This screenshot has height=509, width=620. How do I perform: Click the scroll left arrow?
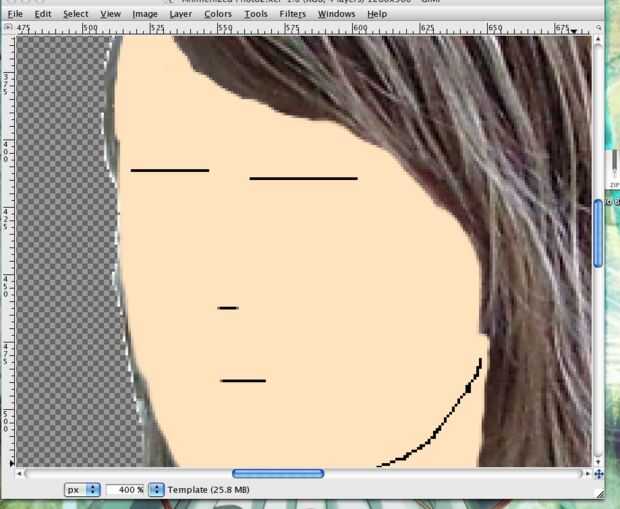click(x=19, y=473)
